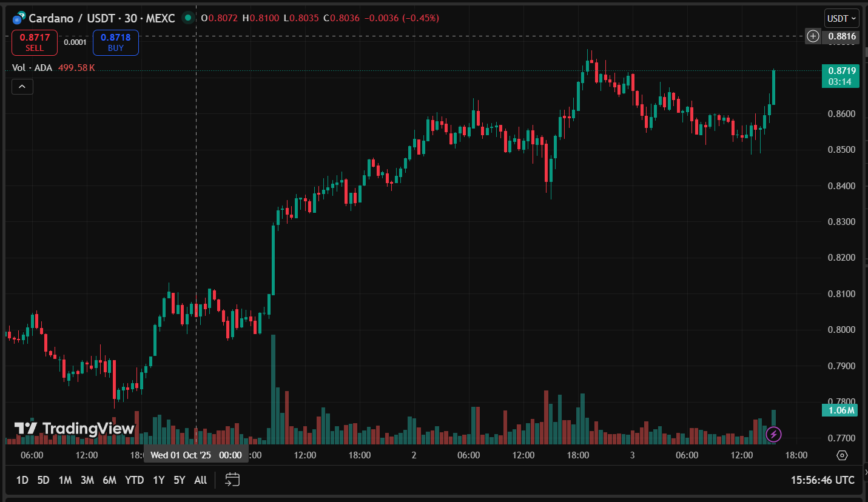Open the USDT currency dropdown

click(841, 18)
